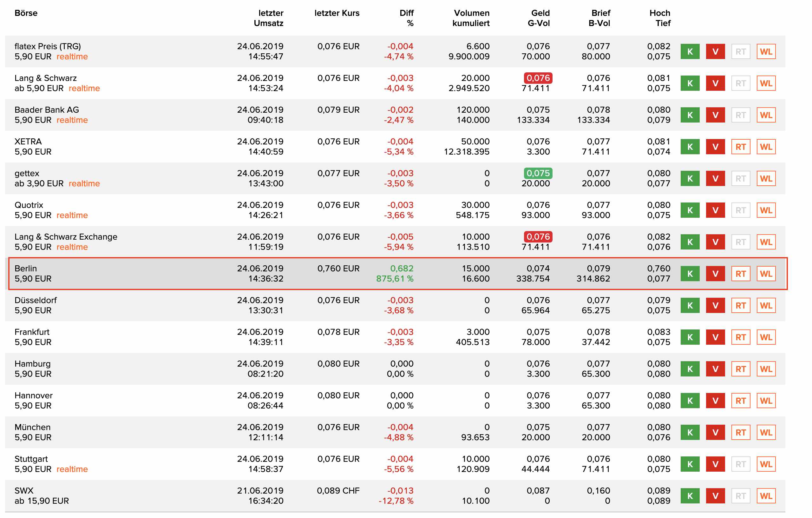Click the WL icon for Baader Bank AG
The width and height of the screenshot is (812, 518).
tap(766, 115)
